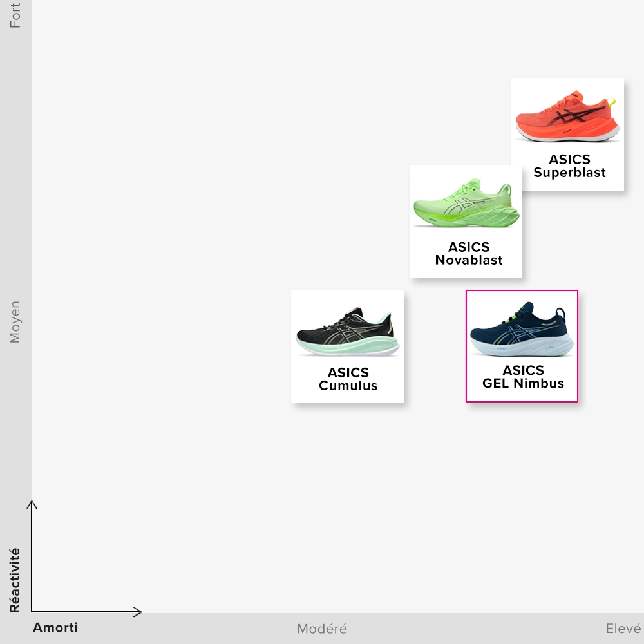Click the 'Modéré' horizontal axis label

322,629
